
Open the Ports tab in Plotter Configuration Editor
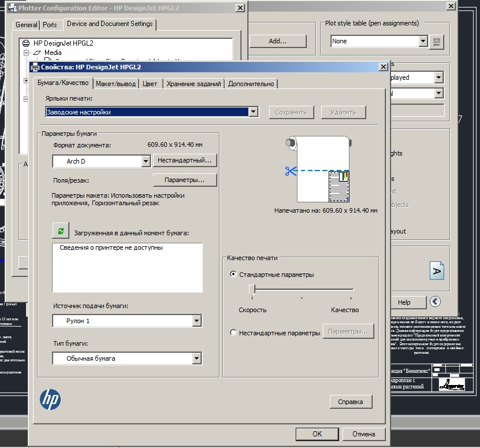coord(50,25)
